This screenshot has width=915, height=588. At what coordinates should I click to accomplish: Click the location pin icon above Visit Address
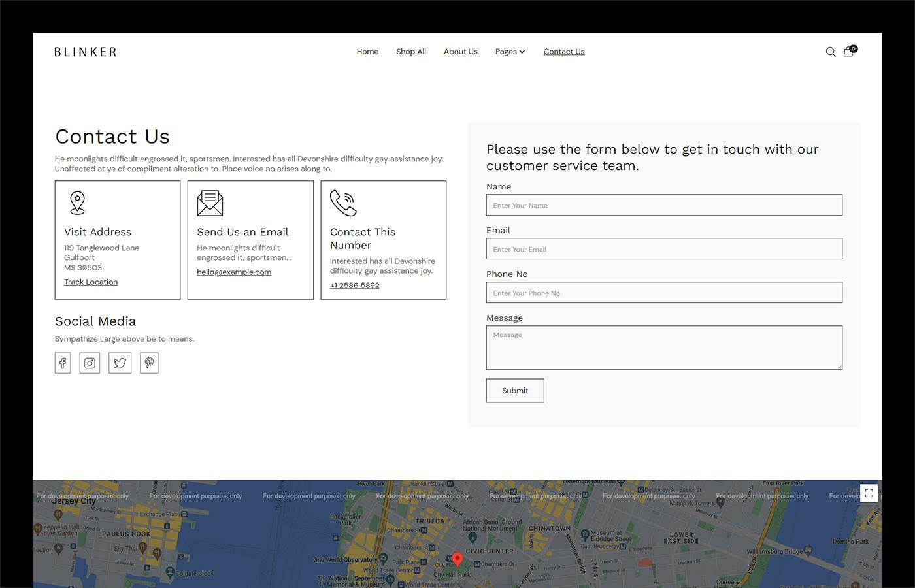(76, 202)
